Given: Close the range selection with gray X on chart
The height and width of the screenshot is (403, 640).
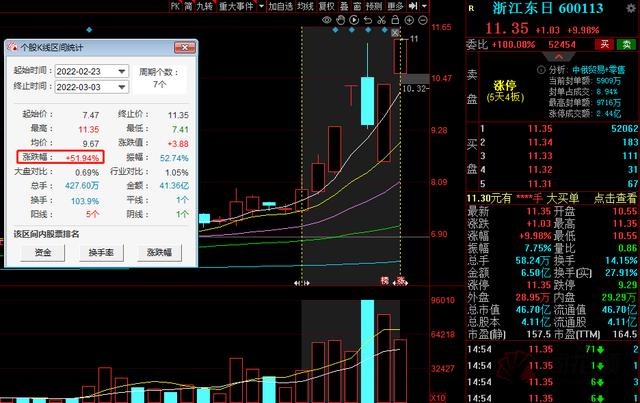Looking at the screenshot, I should [x=395, y=33].
